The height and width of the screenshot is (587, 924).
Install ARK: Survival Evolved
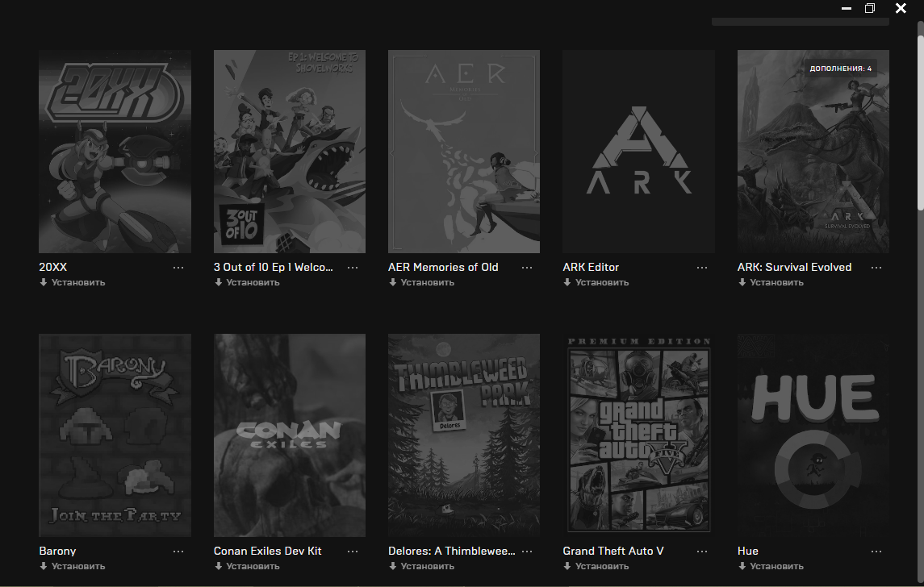click(771, 282)
